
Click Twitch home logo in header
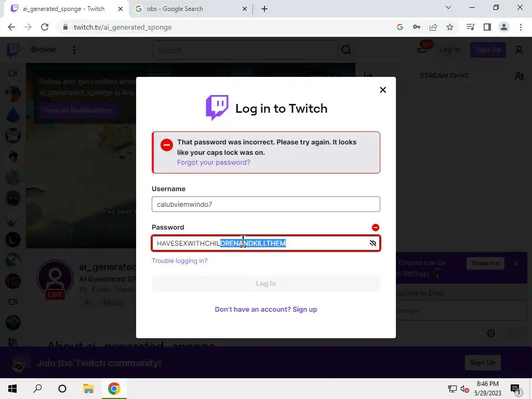(13, 50)
